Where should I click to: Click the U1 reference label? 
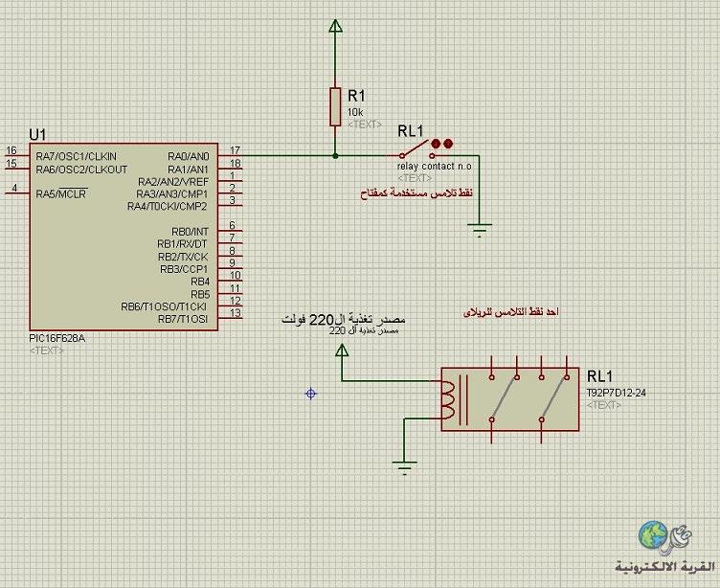click(37, 135)
